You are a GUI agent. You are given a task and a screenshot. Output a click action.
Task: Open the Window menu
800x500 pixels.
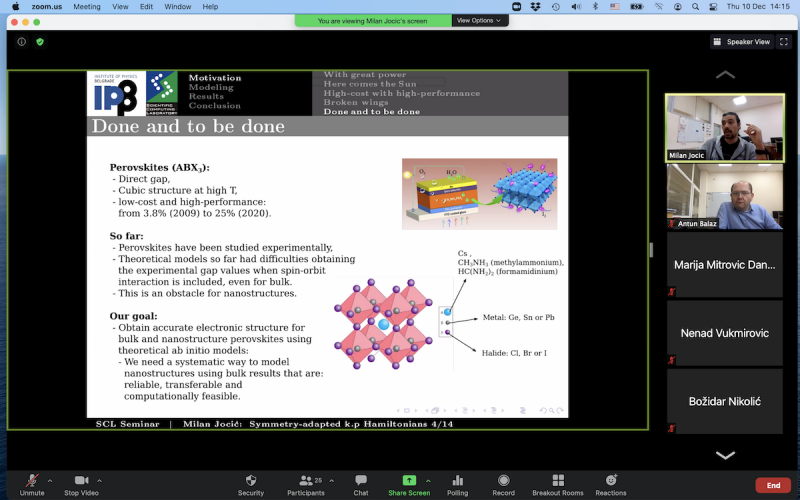coord(178,7)
